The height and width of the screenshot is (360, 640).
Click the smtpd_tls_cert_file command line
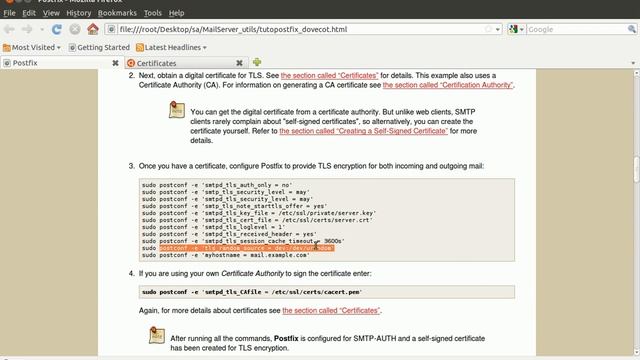point(257,220)
